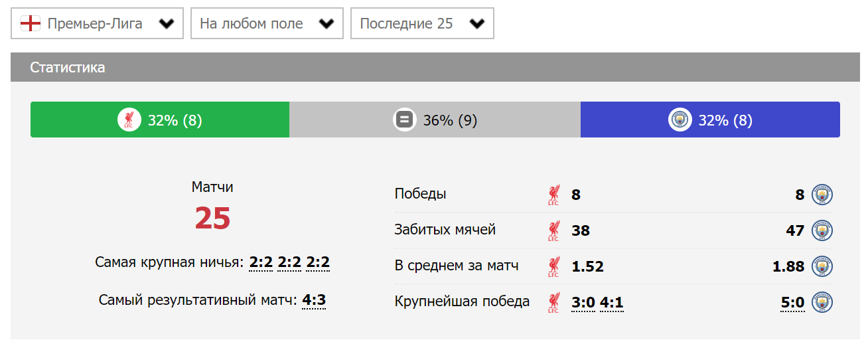Expand the На любом поле dropdown
The width and height of the screenshot is (868, 346).
point(267,24)
